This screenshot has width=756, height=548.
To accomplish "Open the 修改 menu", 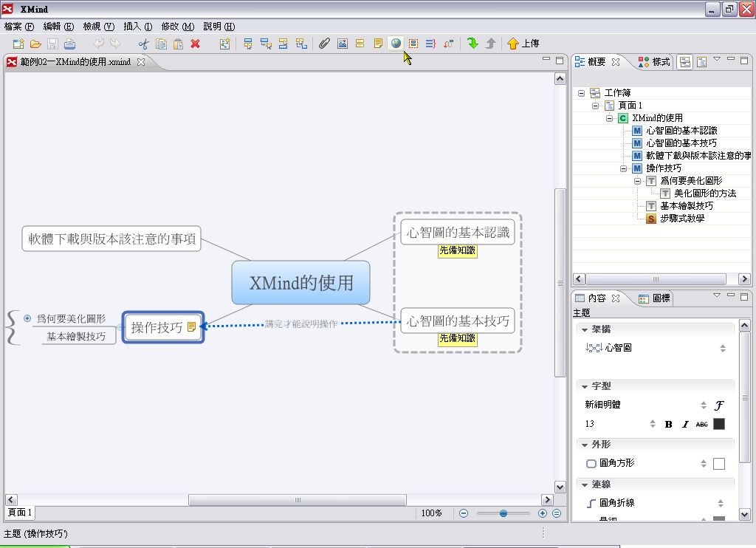I will coord(178,27).
